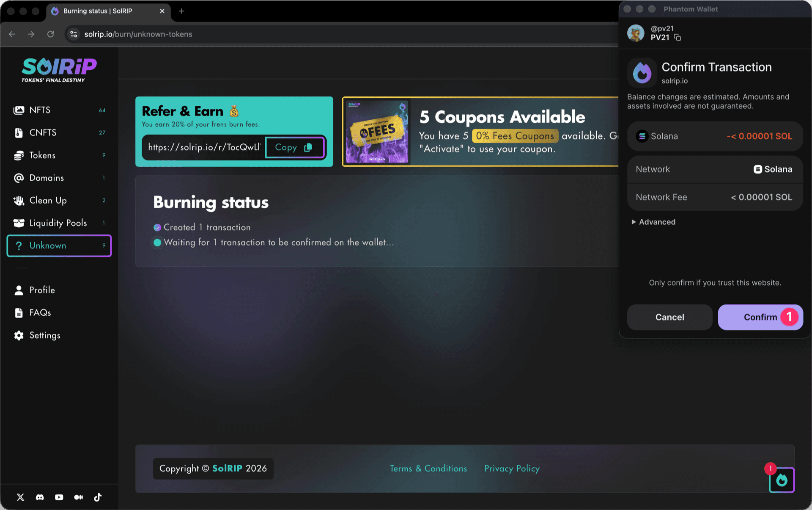
Task: Click the Burning status heading
Action: point(211,203)
